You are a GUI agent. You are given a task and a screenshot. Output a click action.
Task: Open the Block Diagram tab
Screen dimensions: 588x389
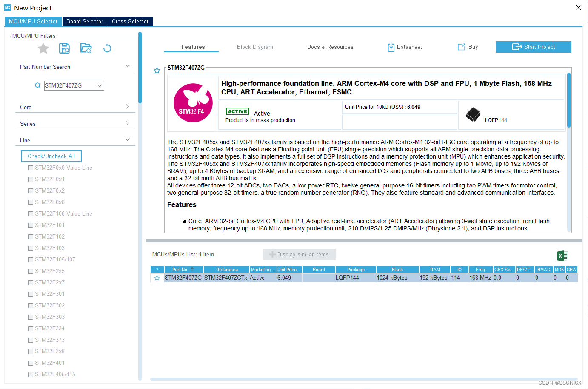pos(255,47)
